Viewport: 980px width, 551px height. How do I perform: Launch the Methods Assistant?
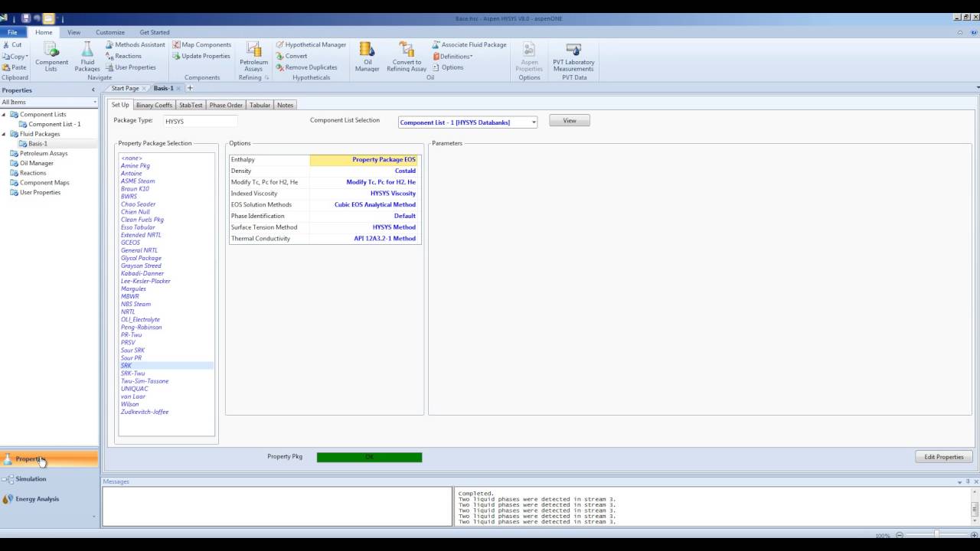136,45
